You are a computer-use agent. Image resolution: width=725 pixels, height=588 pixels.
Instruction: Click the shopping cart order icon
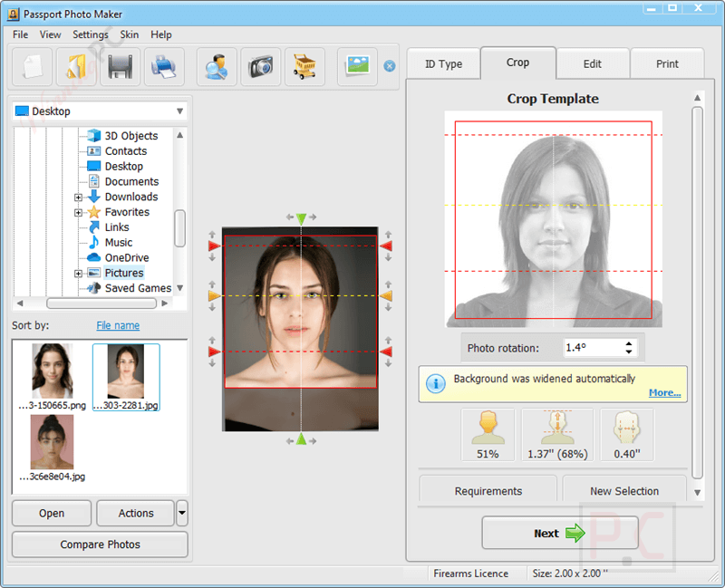point(304,67)
